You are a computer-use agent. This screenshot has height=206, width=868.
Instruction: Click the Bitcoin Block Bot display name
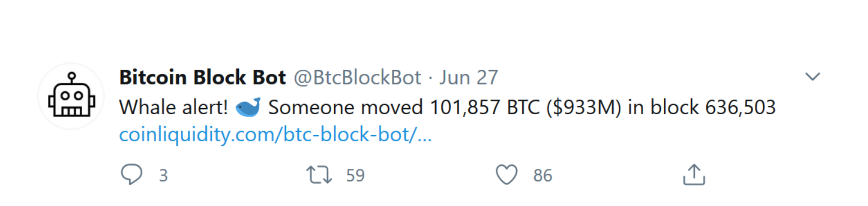pos(203,78)
